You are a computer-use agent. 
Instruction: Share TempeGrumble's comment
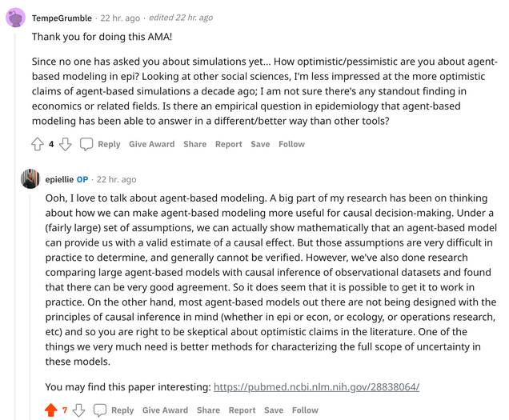[194, 144]
